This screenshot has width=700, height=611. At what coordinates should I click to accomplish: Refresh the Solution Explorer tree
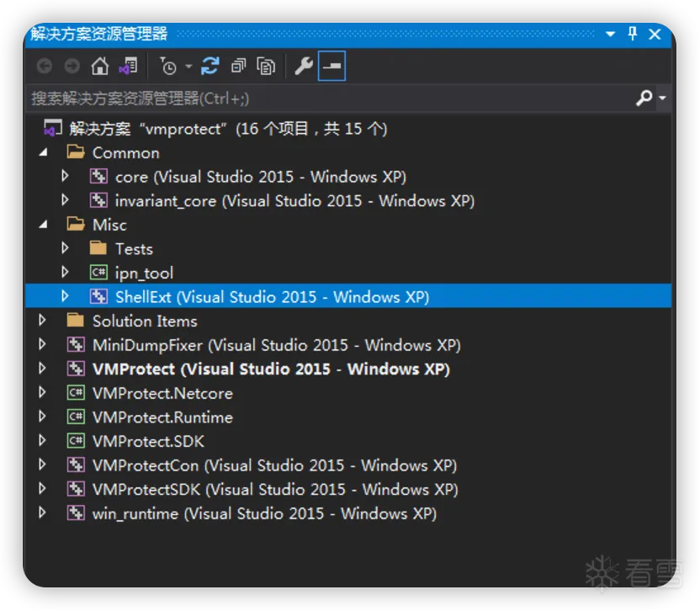209,66
